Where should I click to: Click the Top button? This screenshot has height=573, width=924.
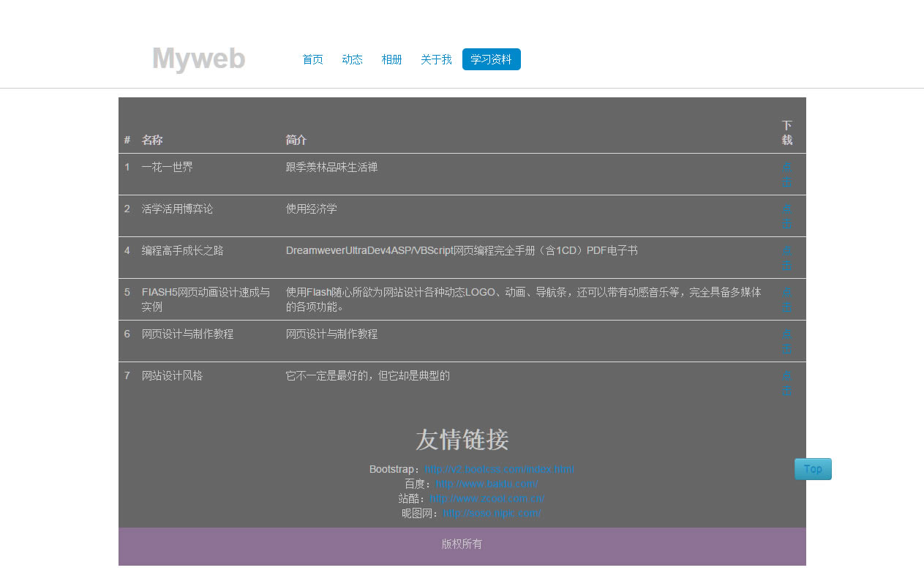(813, 469)
